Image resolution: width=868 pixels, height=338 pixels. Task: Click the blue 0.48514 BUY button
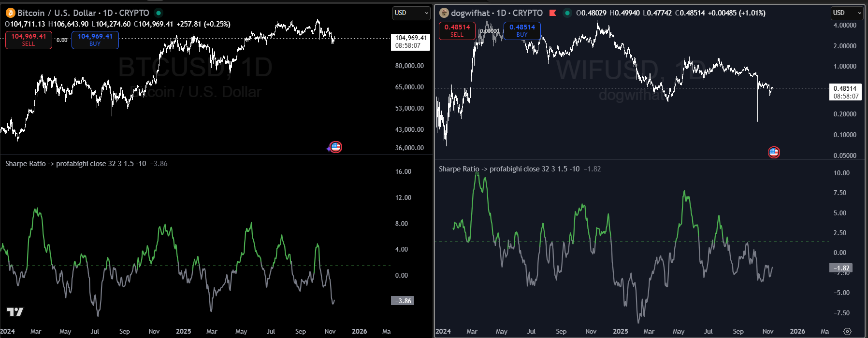(x=522, y=30)
